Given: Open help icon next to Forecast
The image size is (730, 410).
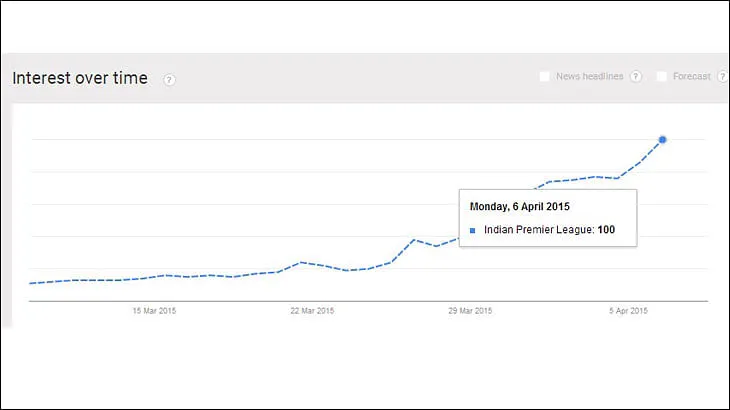Looking at the screenshot, I should (723, 76).
